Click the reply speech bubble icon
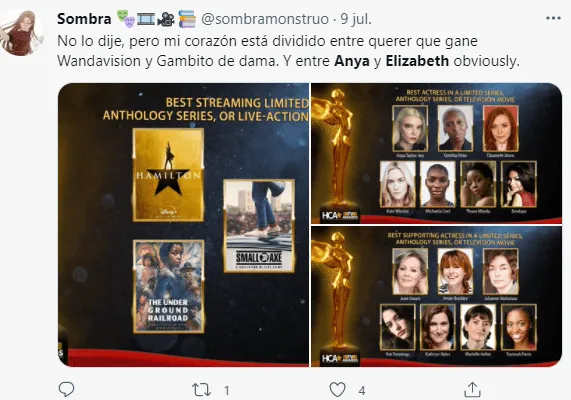Image resolution: width=571 pixels, height=400 pixels. pyautogui.click(x=66, y=389)
